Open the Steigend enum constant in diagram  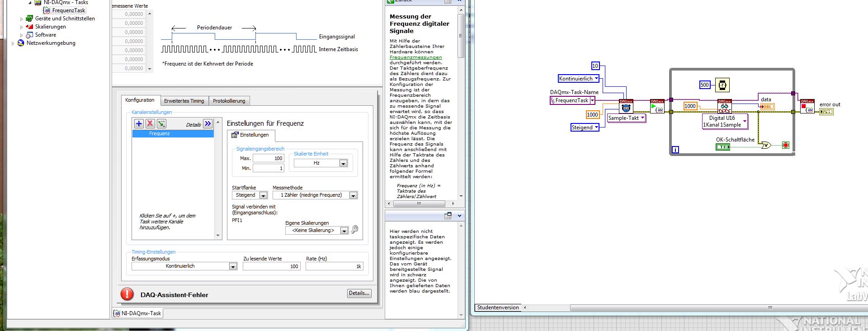pyautogui.click(x=585, y=128)
